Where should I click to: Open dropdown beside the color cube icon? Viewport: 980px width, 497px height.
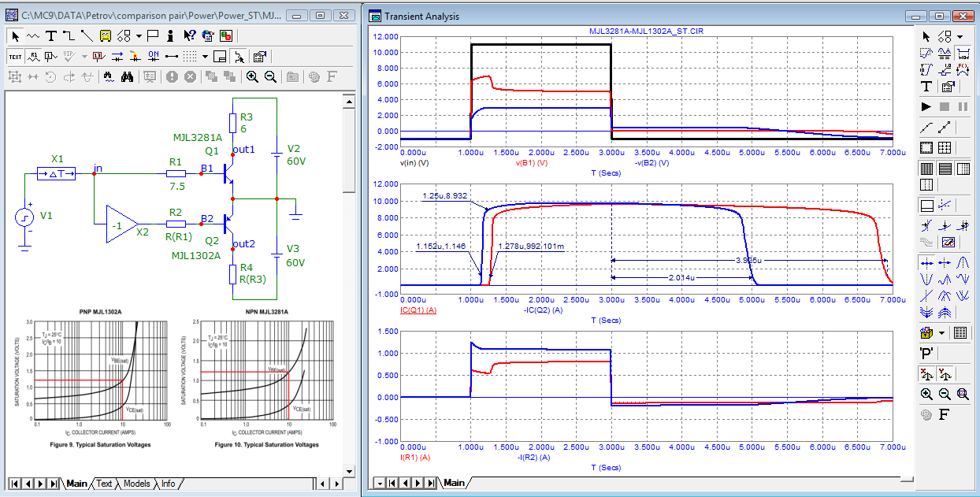[943, 333]
